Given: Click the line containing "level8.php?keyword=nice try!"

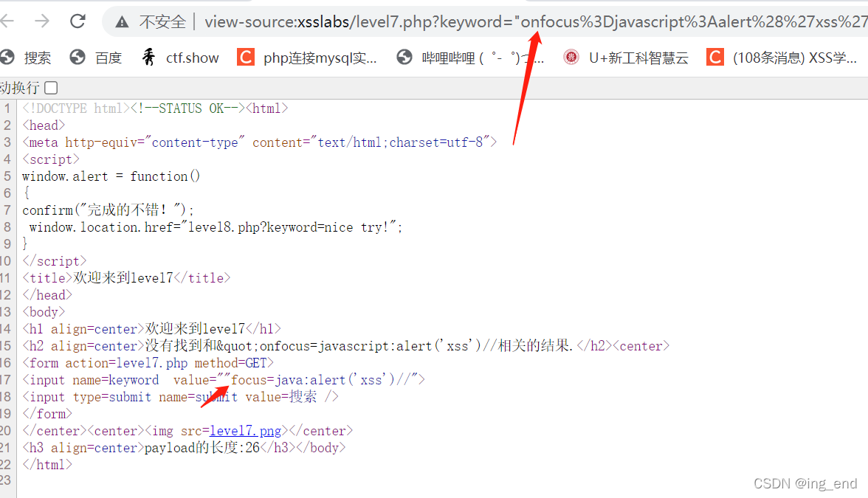Looking at the screenshot, I should (216, 227).
